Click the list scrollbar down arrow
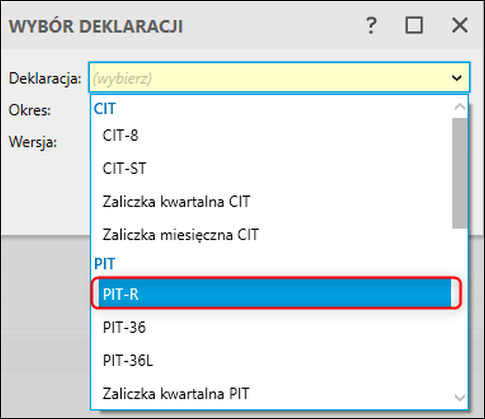 (x=460, y=397)
